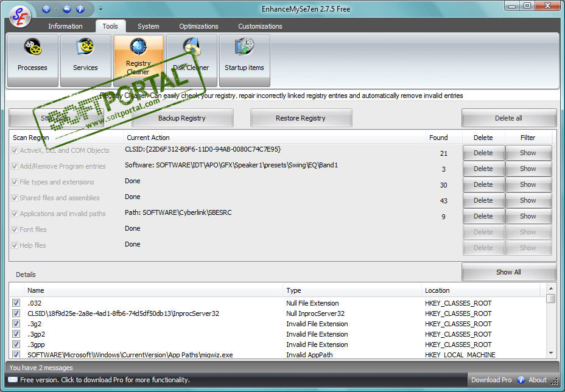This screenshot has width=565, height=392.
Task: Uncheck the .3gp2 entry checkbox
Action: click(x=16, y=334)
